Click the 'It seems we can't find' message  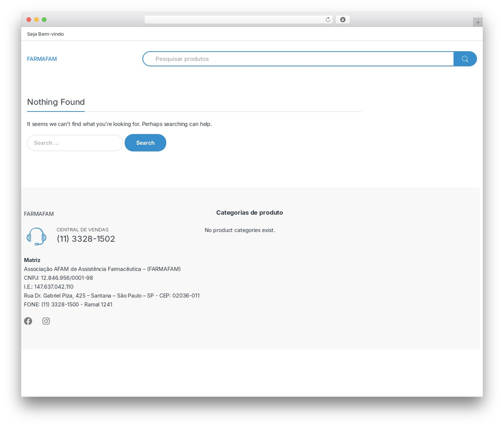(x=119, y=124)
